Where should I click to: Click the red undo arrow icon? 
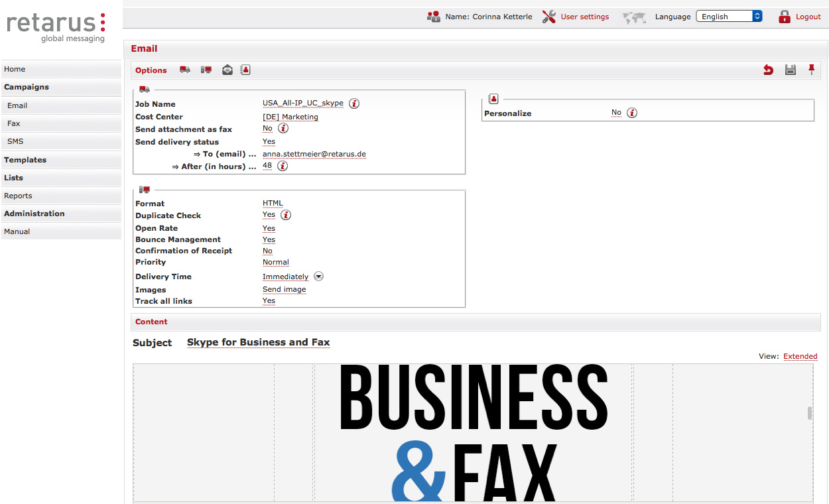pyautogui.click(x=768, y=70)
